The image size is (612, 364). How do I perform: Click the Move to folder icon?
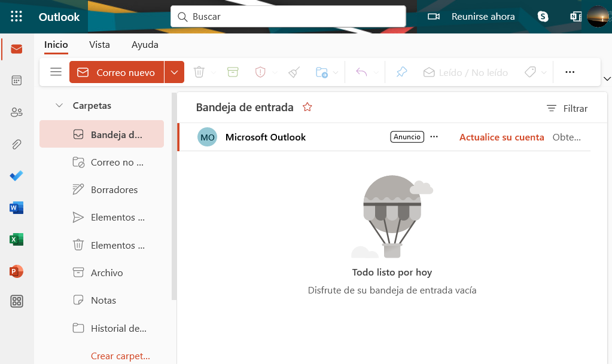322,72
